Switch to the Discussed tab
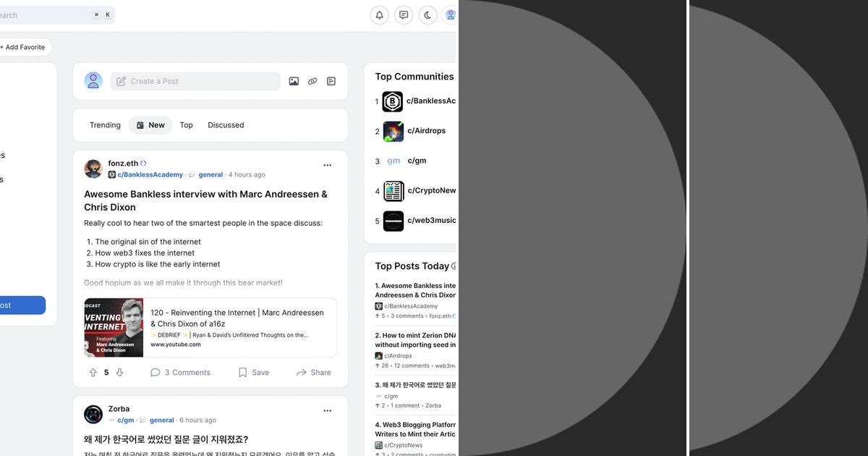The height and width of the screenshot is (456, 868). (x=226, y=124)
